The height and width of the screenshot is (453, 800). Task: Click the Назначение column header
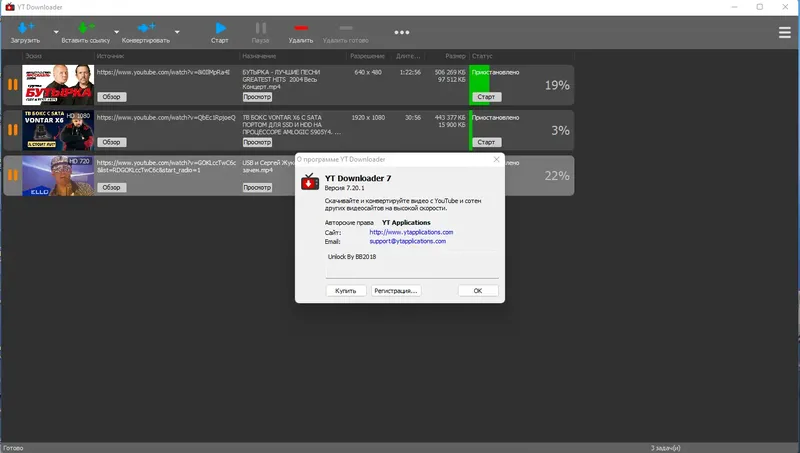coord(259,56)
